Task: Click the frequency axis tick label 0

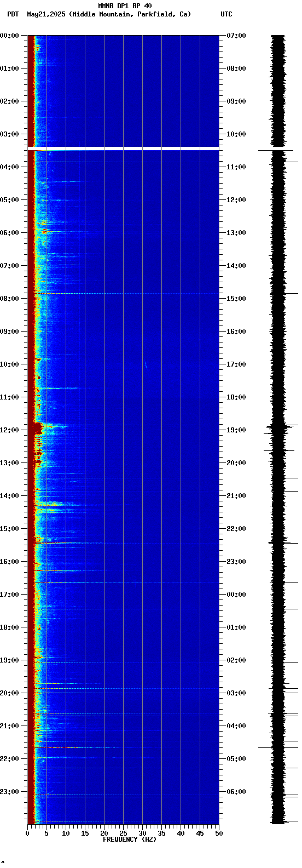Action: click(27, 833)
